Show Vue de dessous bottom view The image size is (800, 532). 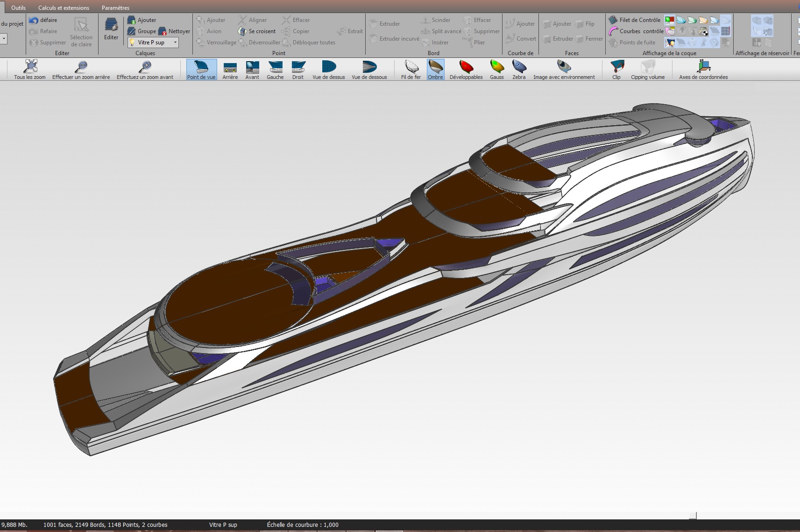(369, 70)
